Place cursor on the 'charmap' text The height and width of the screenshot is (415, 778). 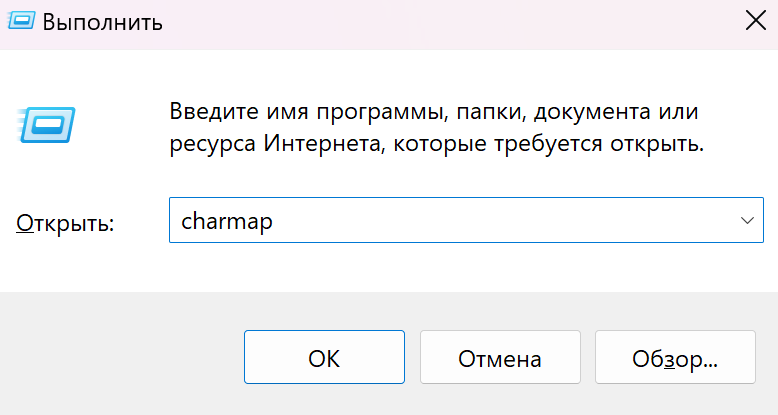click(x=227, y=222)
